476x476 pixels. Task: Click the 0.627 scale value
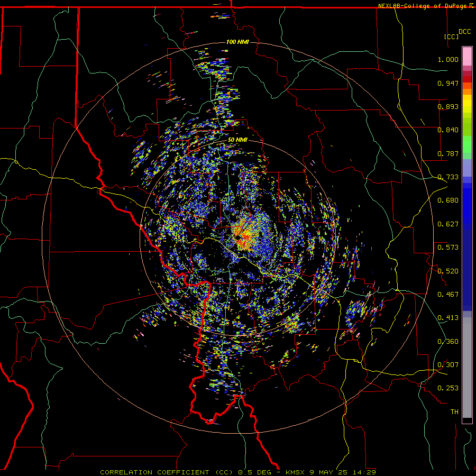[448, 224]
